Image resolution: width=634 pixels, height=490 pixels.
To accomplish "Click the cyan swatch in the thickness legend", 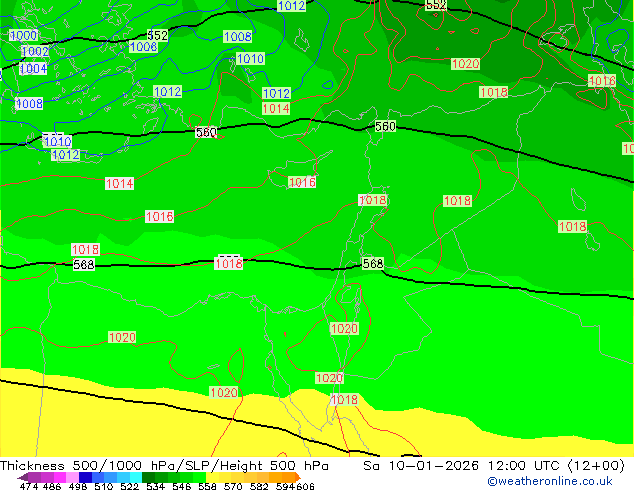I will (x=136, y=477).
